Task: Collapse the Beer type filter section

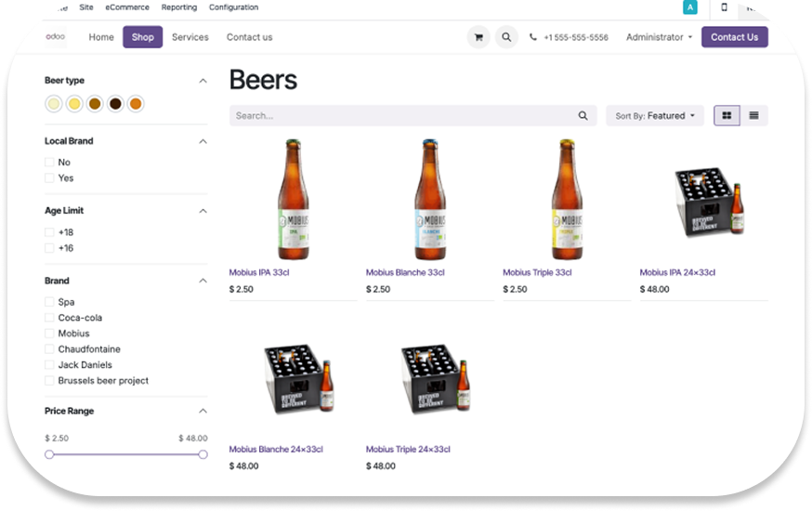Action: tap(203, 81)
